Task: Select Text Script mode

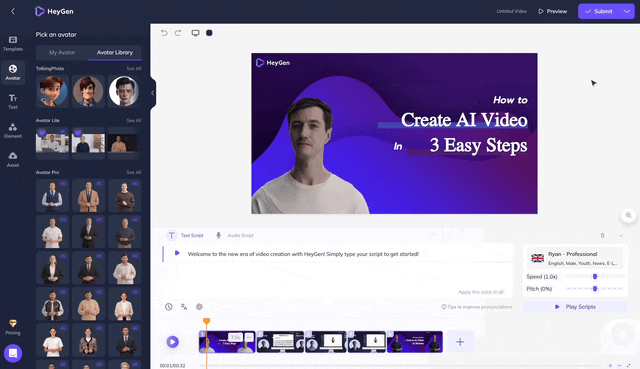Action: click(x=186, y=235)
